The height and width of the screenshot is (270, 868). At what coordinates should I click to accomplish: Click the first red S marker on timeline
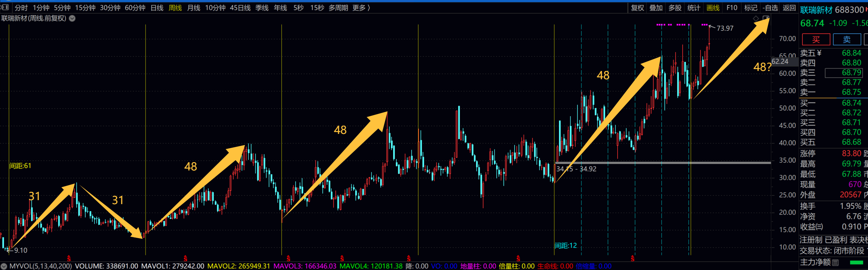tap(69, 258)
